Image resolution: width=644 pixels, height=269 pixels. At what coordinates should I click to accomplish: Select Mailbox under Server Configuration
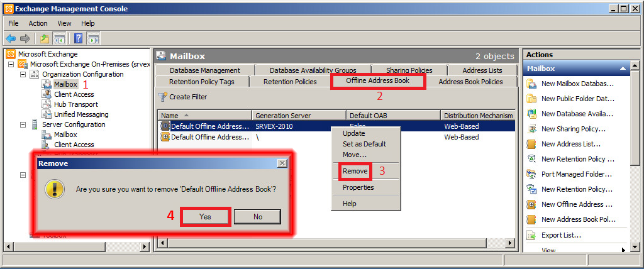(x=65, y=134)
